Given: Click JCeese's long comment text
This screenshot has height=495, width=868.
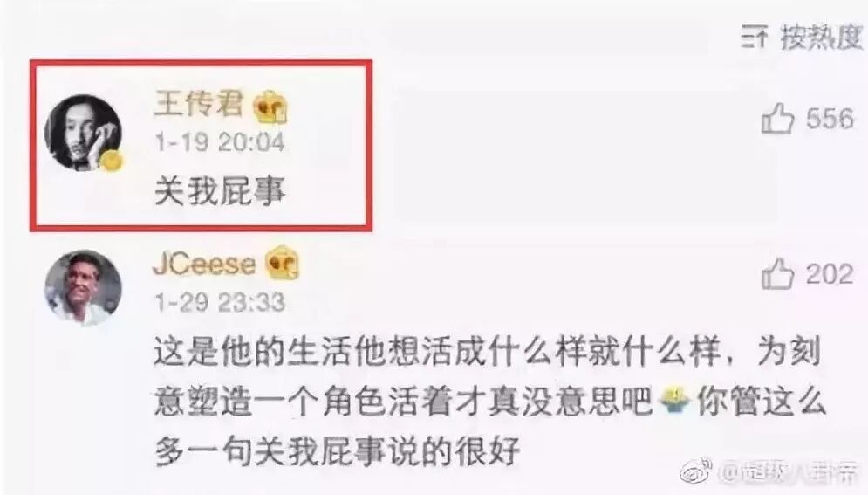Looking at the screenshot, I should [x=490, y=402].
